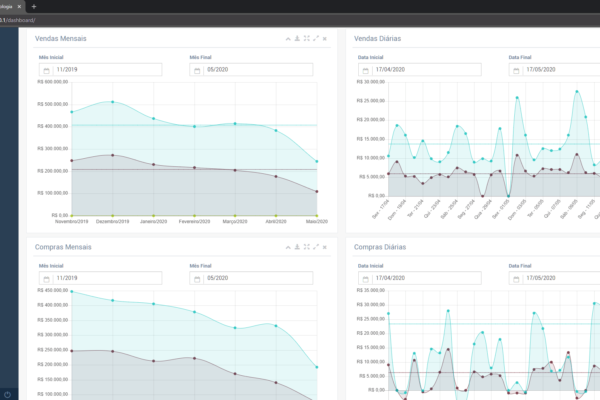Close the Compras Mensais panel

coord(324,247)
